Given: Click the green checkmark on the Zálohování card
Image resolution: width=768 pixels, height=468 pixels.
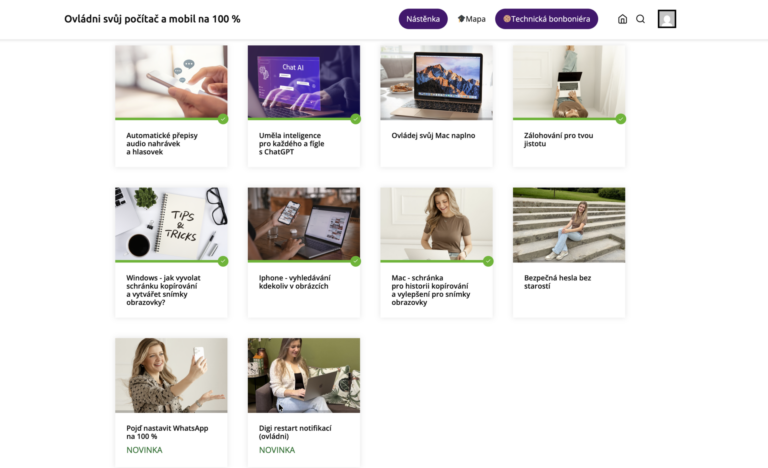Looking at the screenshot, I should coord(621,119).
